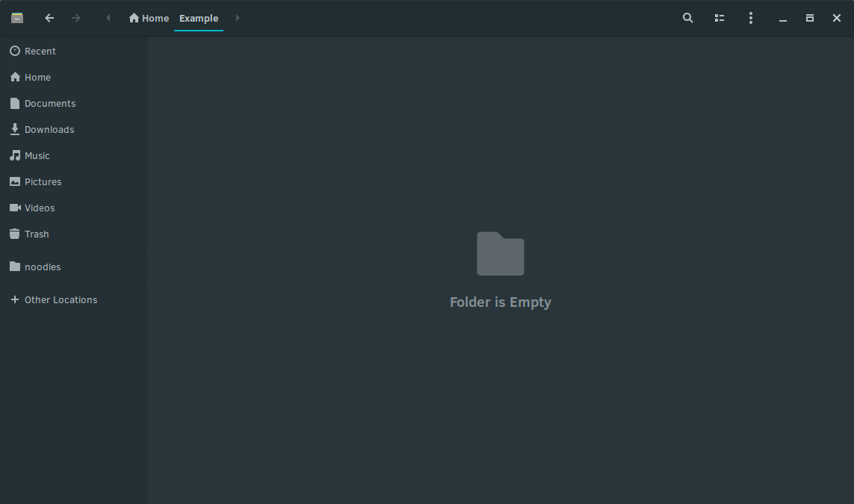Open Music in the sidebar

point(73,155)
